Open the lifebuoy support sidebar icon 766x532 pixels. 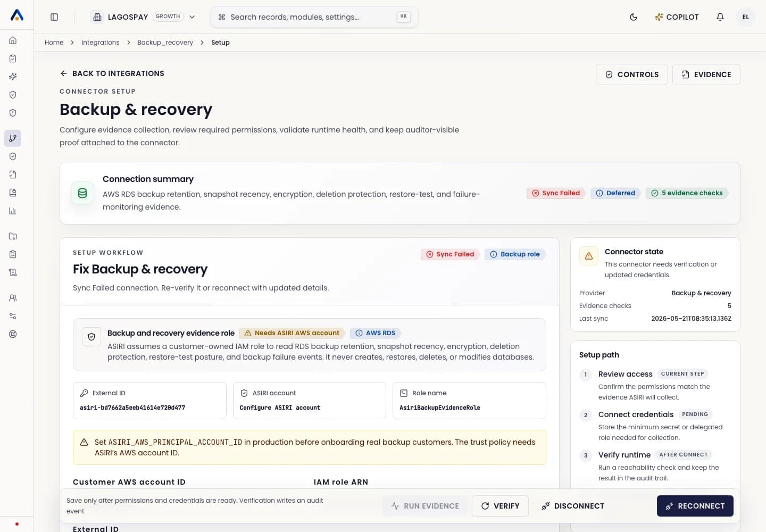[13, 334]
